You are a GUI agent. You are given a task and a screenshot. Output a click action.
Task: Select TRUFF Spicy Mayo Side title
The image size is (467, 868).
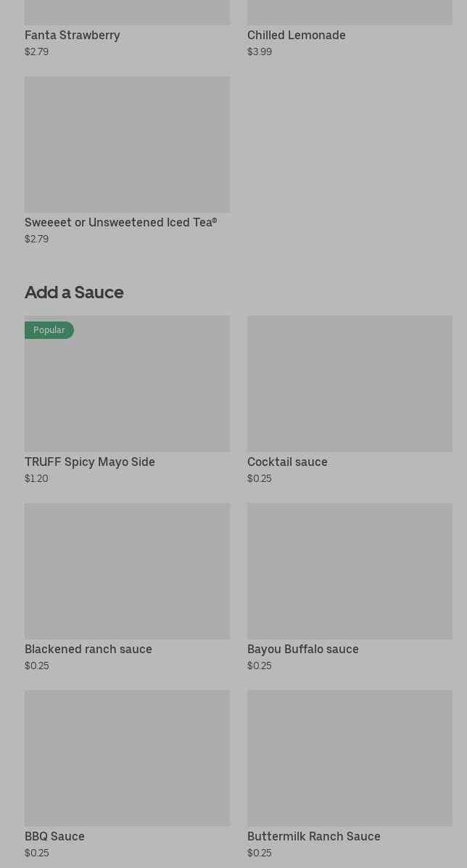click(x=90, y=462)
